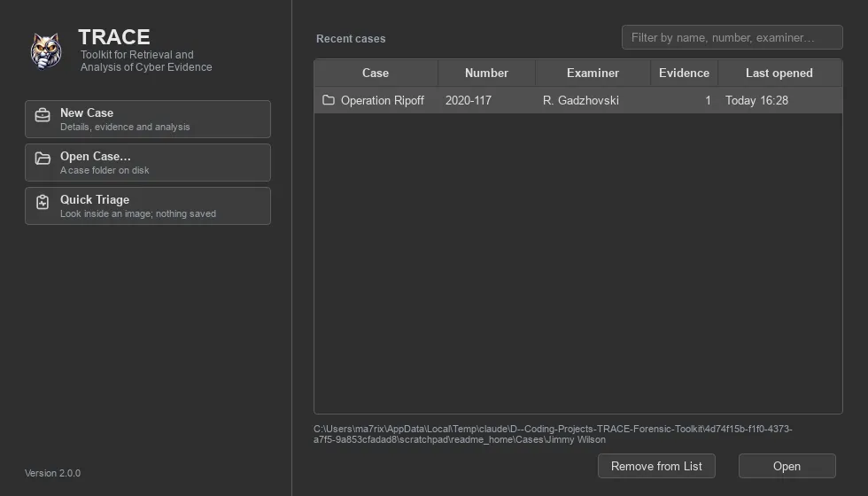
Task: Sort by the Last opened column header
Action: click(x=779, y=73)
